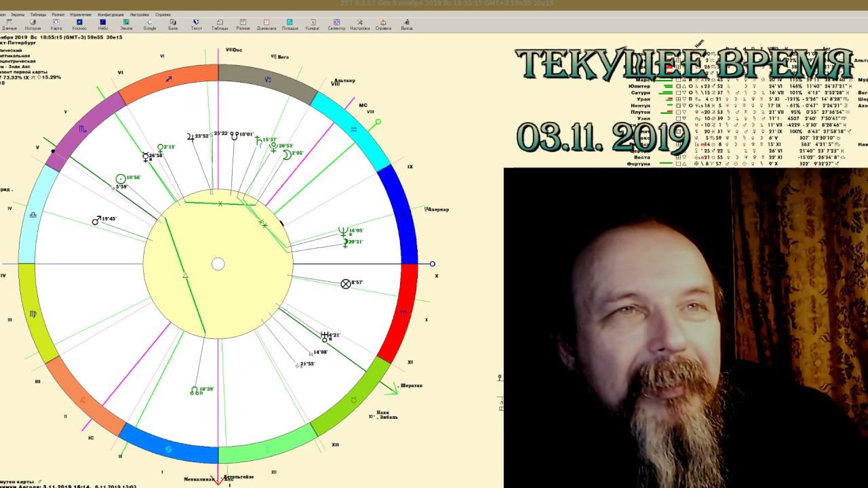Open the Справка menu in menu bar
The image size is (868, 488).
click(163, 14)
